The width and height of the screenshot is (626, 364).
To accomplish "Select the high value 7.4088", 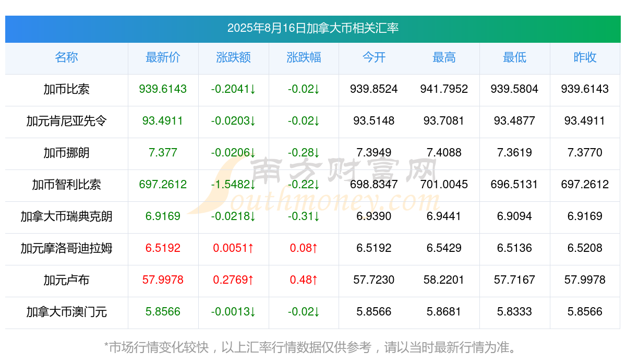I will [444, 153].
